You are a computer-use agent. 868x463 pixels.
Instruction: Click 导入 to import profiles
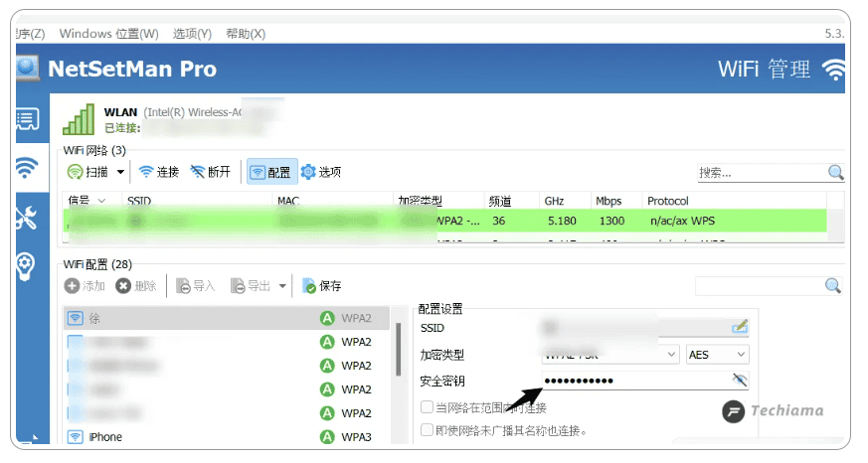click(x=195, y=285)
